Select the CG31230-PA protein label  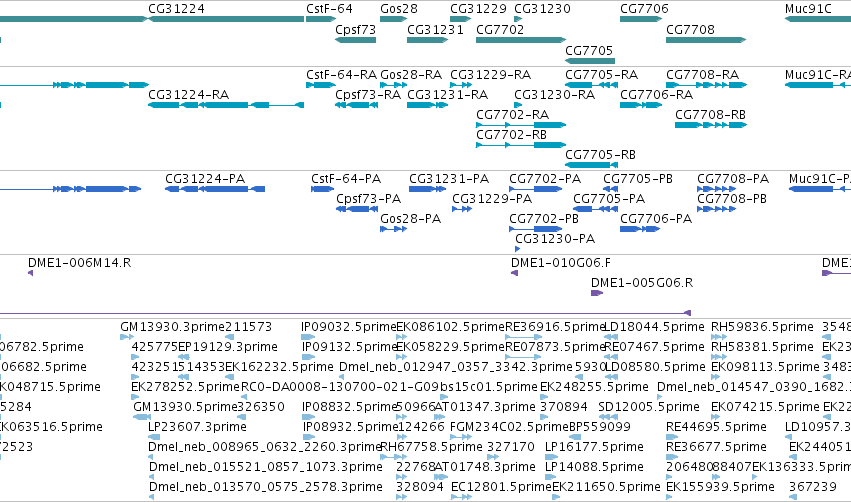[x=555, y=239]
